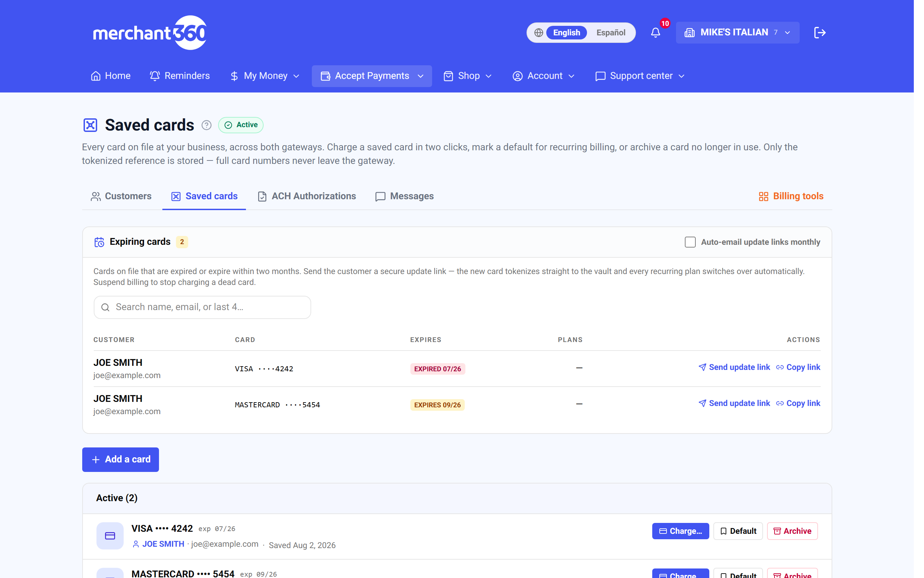
Task: Click the Home house icon
Action: (95, 76)
